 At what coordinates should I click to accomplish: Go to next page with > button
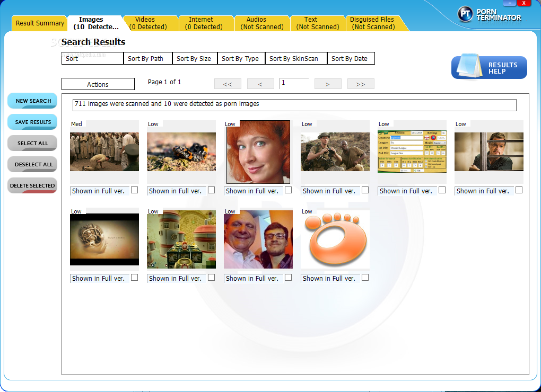328,84
